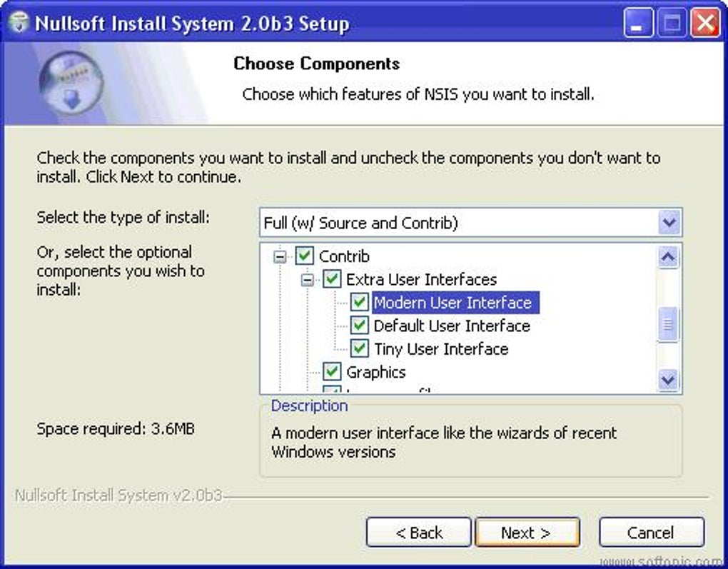Screen dimensions: 728x569
Task: Select Tiny User Interface in list
Action: [441, 349]
